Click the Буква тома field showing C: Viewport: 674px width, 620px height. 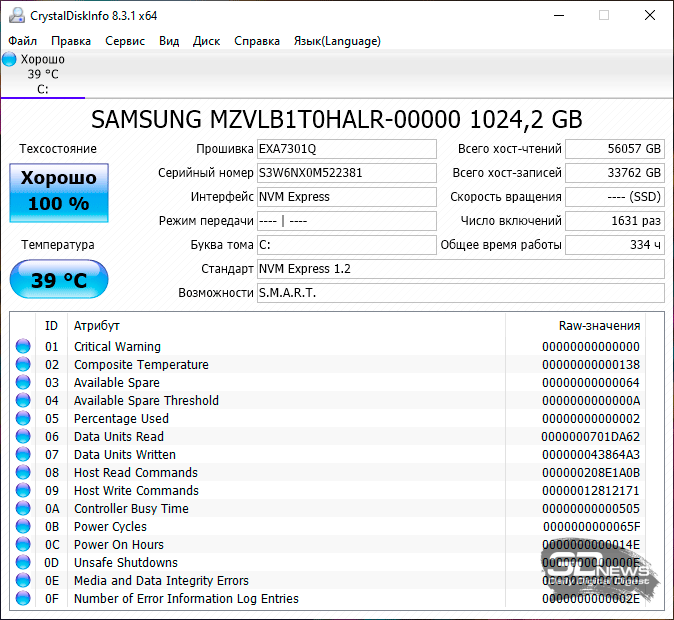346,245
